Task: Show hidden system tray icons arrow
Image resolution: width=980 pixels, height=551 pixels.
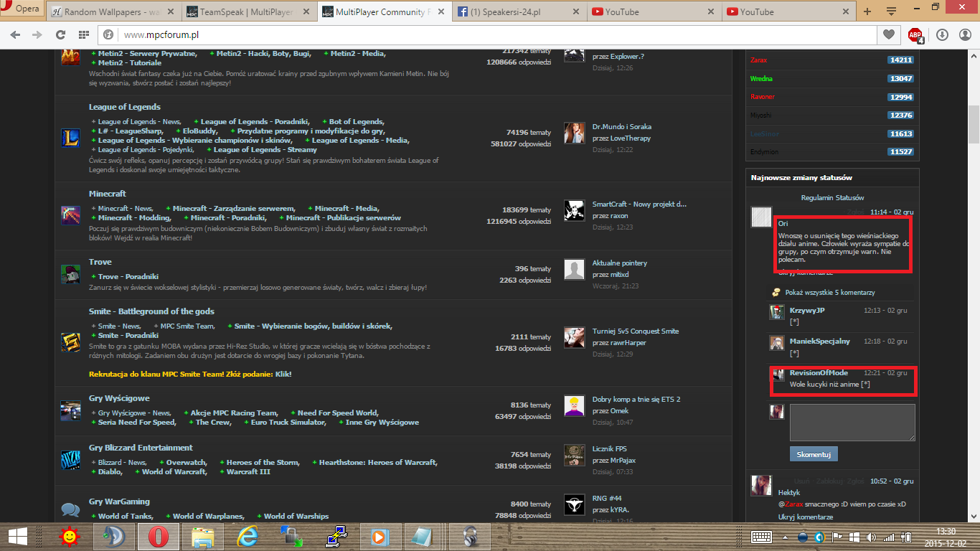Action: [786, 537]
